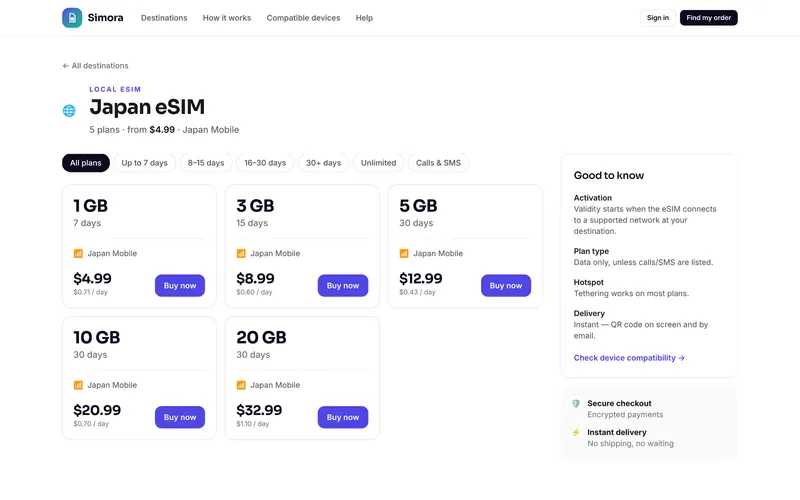Open the Destinations menu
This screenshot has height=500, width=800.
(164, 18)
